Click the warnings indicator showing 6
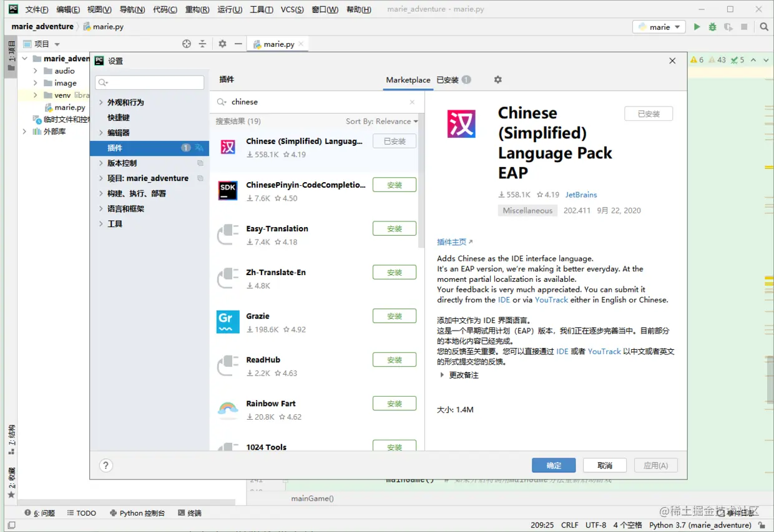774x532 pixels. pos(697,60)
